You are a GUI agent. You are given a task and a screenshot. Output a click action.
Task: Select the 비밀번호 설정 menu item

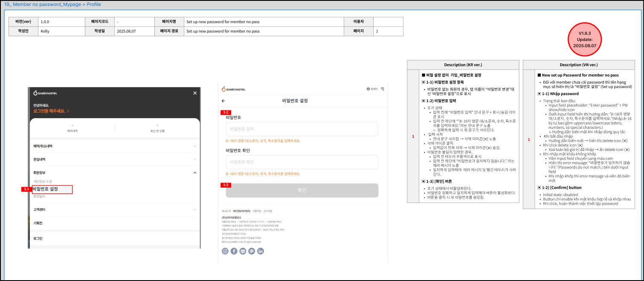point(46,189)
